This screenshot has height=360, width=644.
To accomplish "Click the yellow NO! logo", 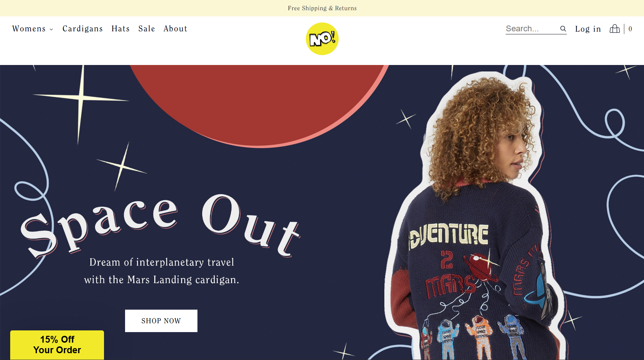I will point(322,39).
